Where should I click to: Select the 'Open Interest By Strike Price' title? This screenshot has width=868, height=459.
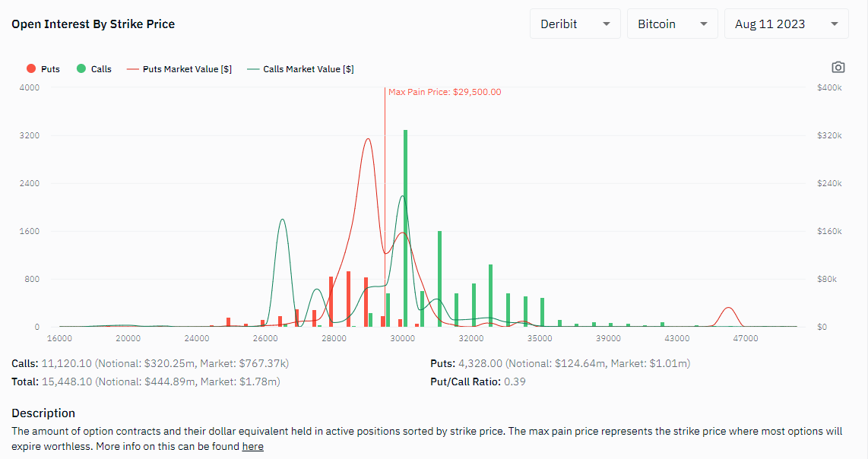click(x=93, y=24)
